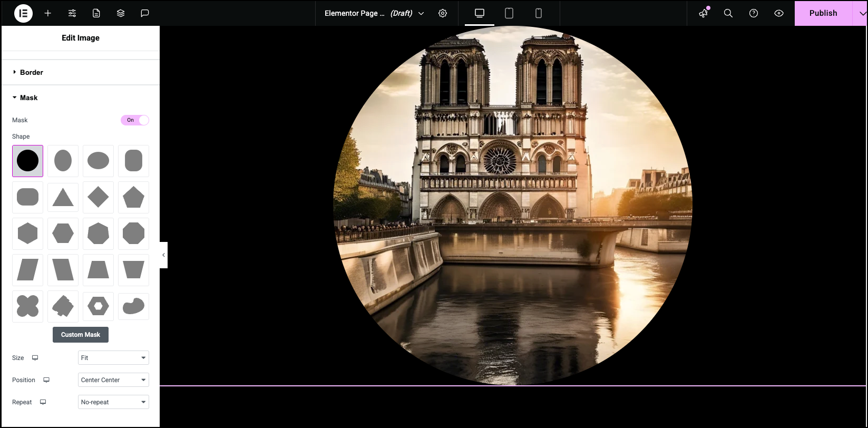This screenshot has width=868, height=428.
Task: Toggle the Mask switch off
Action: click(135, 120)
